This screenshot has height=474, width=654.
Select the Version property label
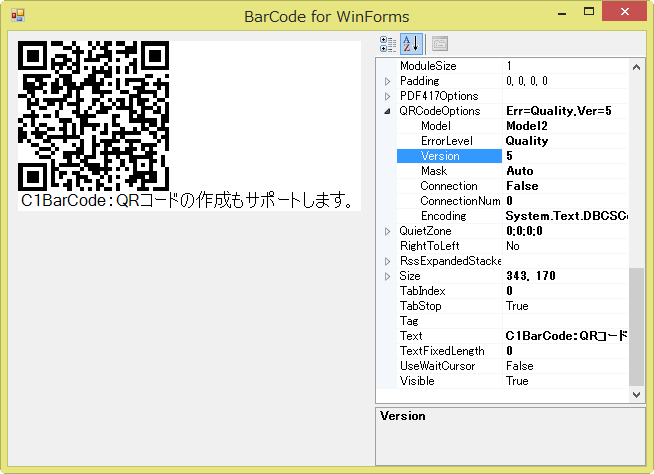tap(449, 156)
